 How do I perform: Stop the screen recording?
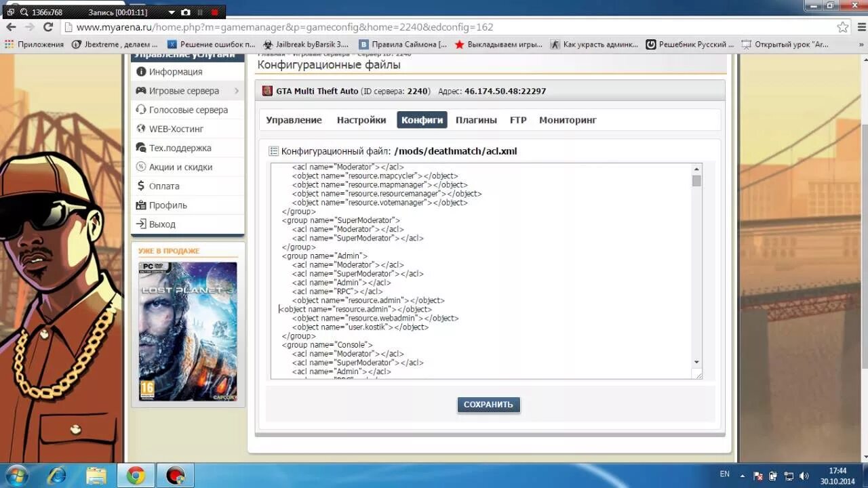(215, 12)
